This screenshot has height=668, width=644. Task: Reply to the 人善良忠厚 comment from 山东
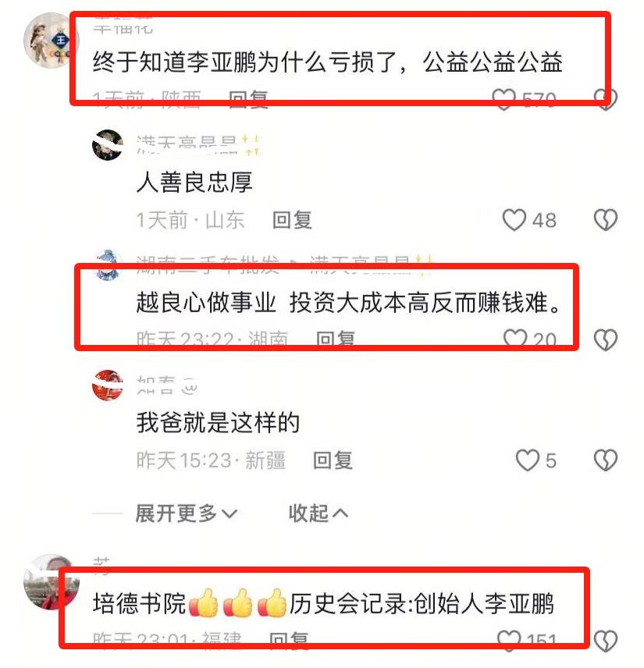(293, 220)
